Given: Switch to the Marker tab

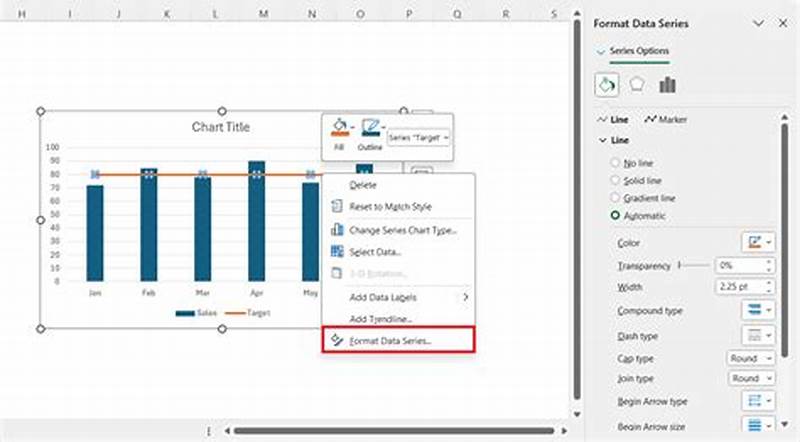Looking at the screenshot, I should 665,119.
